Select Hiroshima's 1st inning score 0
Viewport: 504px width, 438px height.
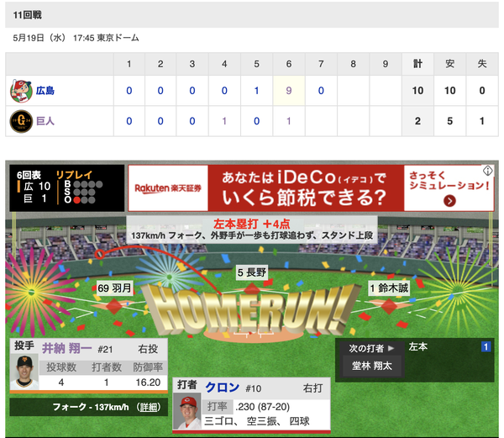click(129, 91)
